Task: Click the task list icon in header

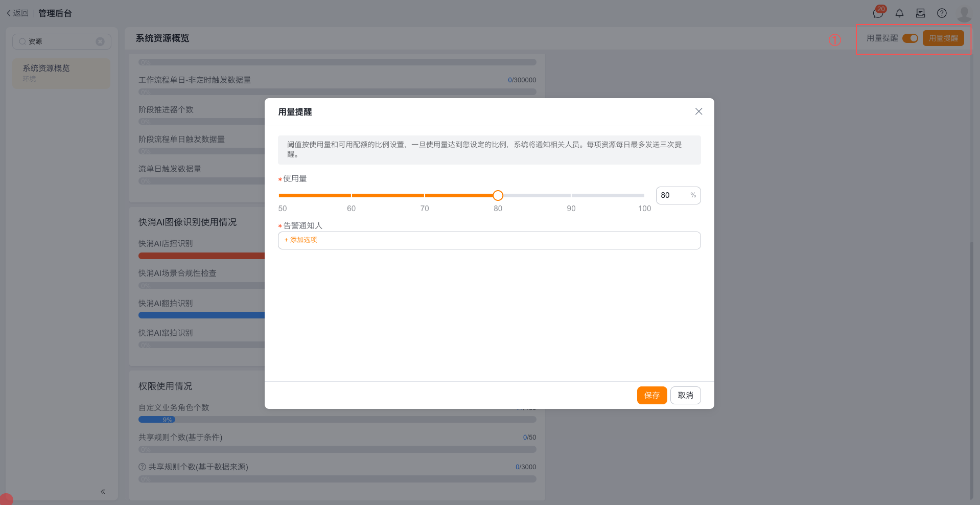Action: pos(920,13)
